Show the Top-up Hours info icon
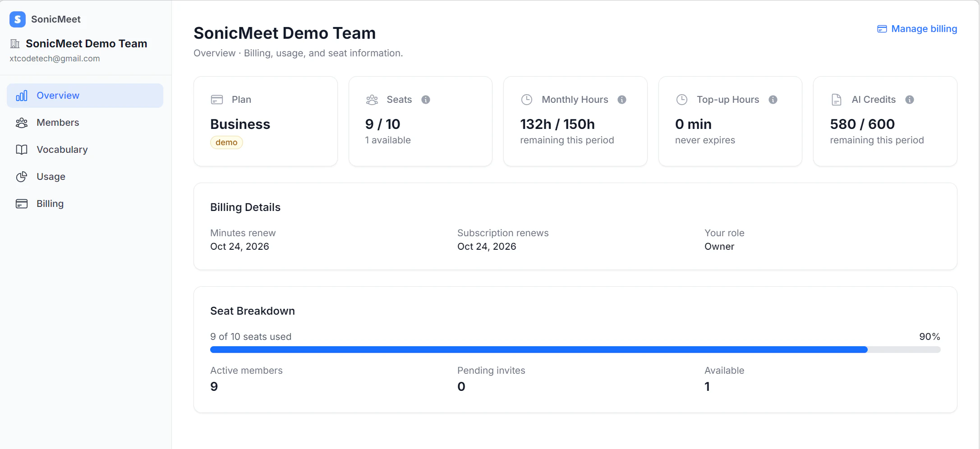 [773, 100]
